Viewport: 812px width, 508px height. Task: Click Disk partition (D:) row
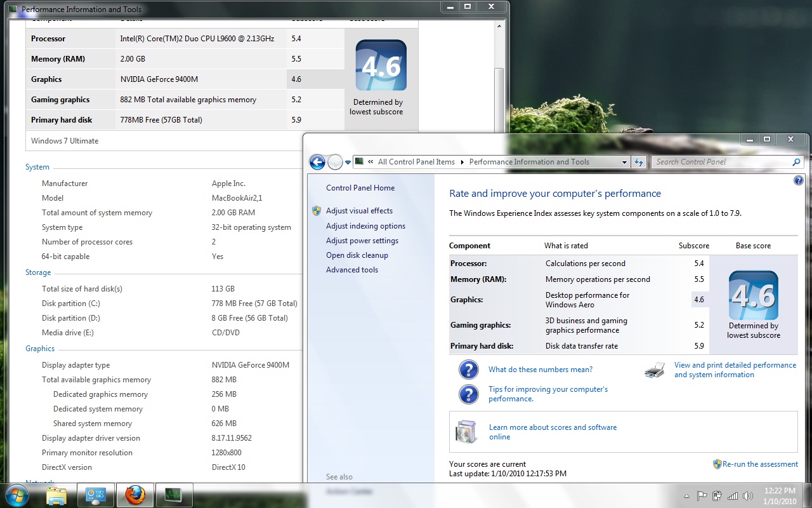[x=165, y=318]
